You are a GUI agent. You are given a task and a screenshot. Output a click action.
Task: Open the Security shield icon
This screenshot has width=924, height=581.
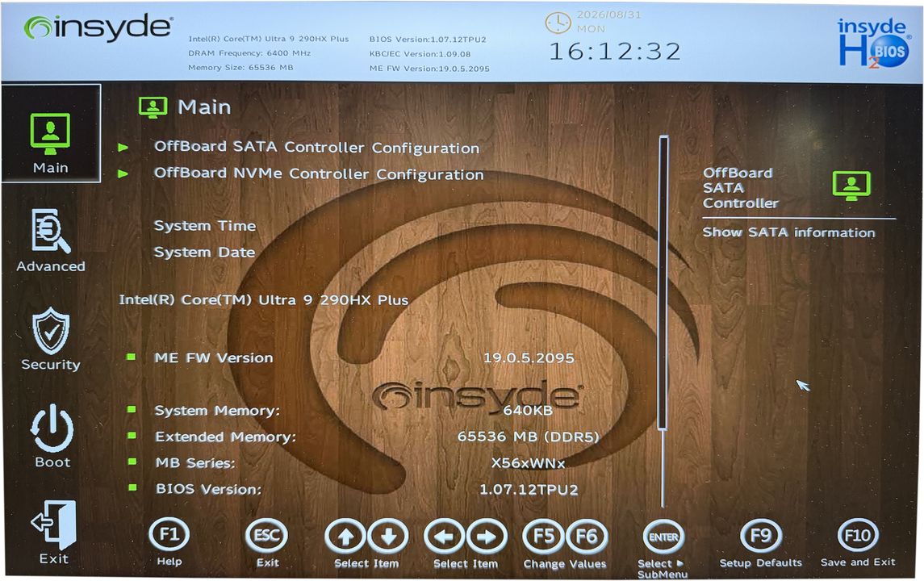click(x=51, y=331)
